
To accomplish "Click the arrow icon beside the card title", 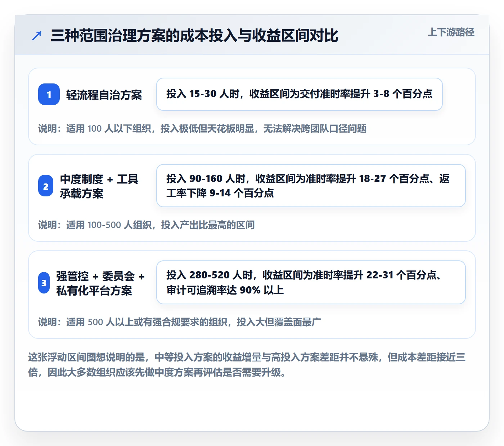I will (x=37, y=36).
